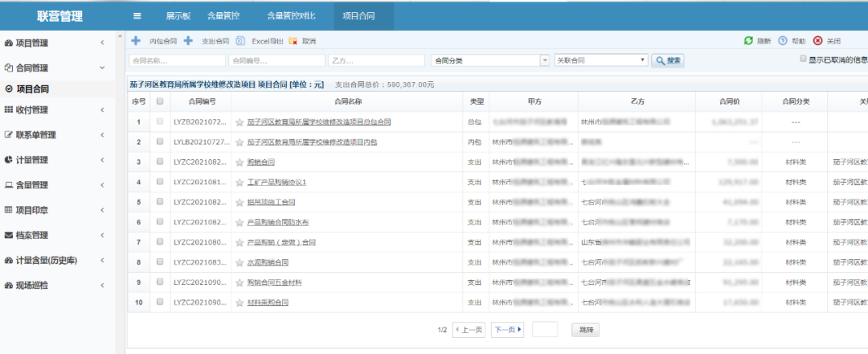Collapse the 合同管理 sidebar menu

pyautogui.click(x=102, y=68)
